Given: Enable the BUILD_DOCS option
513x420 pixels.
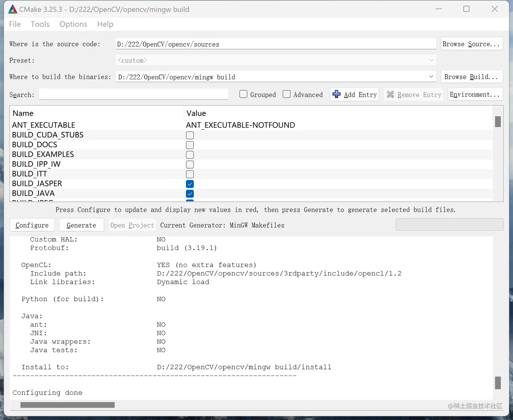Looking at the screenshot, I should coord(190,145).
